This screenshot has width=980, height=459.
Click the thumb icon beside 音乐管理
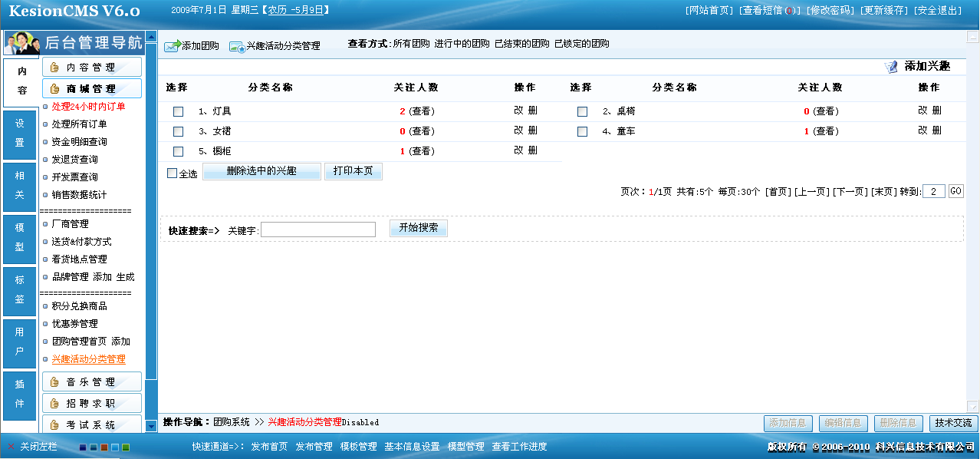pyautogui.click(x=54, y=382)
